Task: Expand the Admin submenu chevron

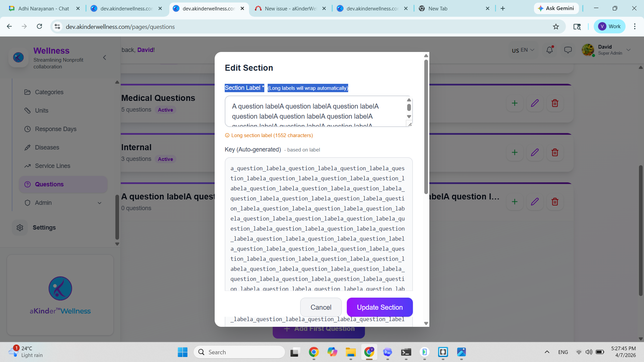Action: coord(99,203)
